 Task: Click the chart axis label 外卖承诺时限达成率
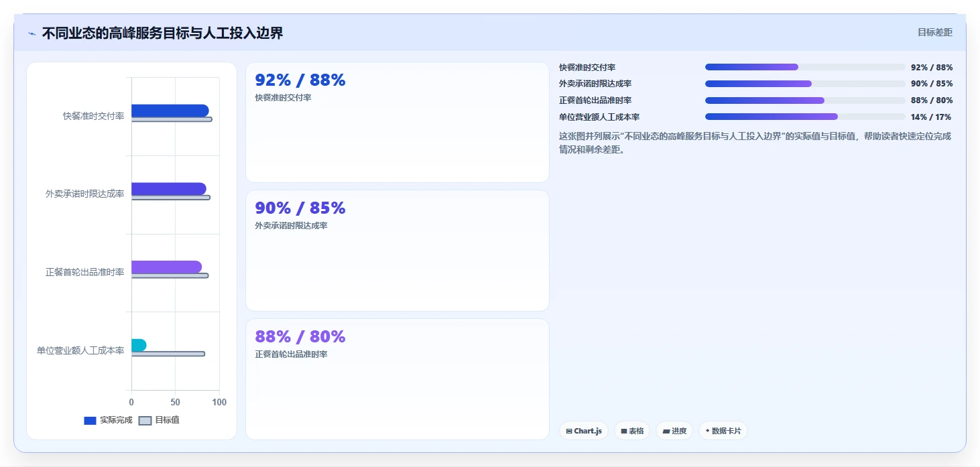coord(85,194)
